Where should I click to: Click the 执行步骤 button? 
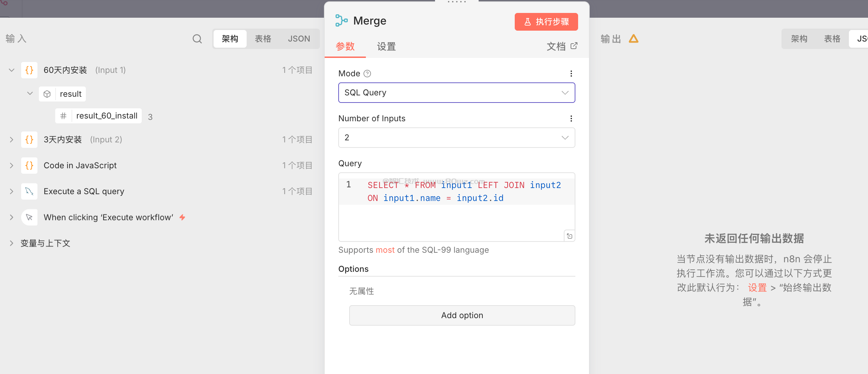tap(546, 22)
